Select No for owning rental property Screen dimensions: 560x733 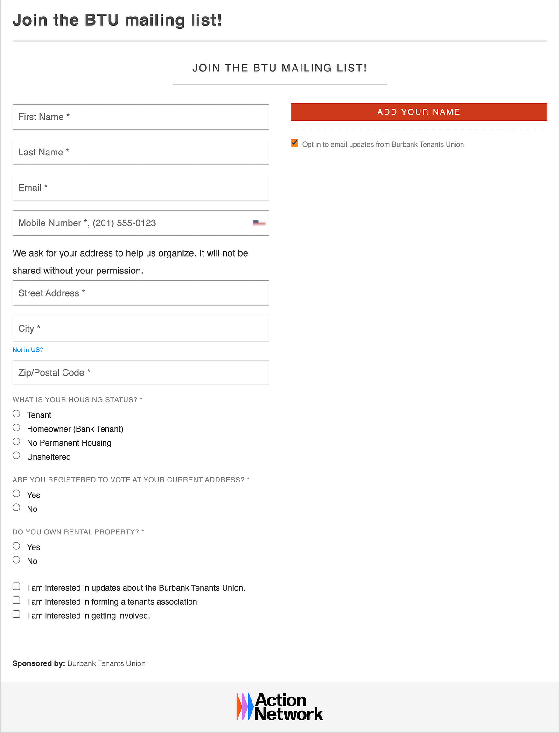click(x=16, y=559)
